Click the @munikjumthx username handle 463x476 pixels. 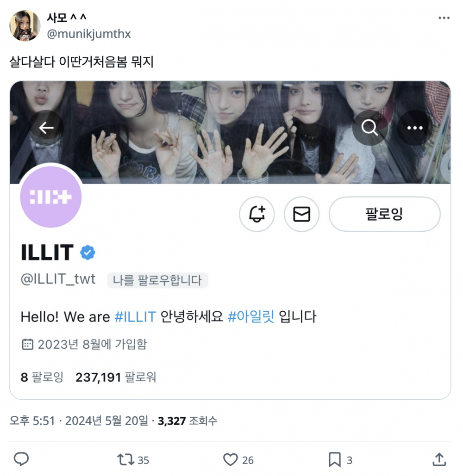(x=89, y=34)
